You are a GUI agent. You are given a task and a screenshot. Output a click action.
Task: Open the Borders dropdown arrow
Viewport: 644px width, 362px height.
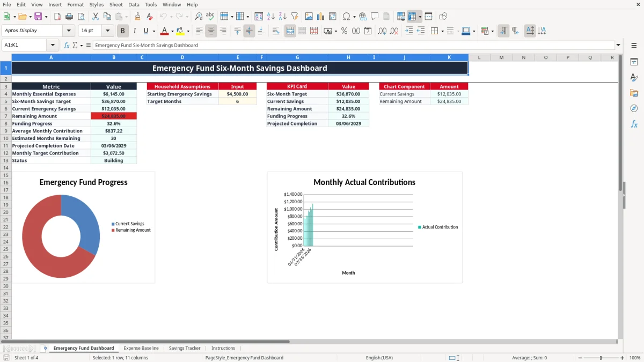pyautogui.click(x=442, y=31)
